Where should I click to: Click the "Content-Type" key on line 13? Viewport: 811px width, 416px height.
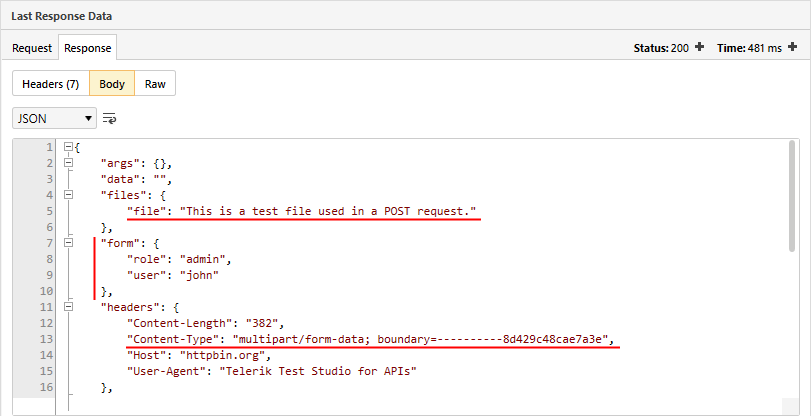pyautogui.click(x=173, y=339)
